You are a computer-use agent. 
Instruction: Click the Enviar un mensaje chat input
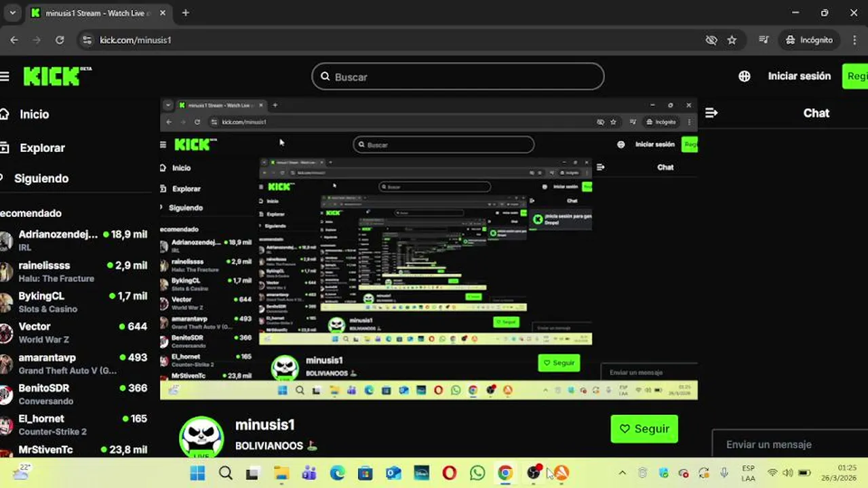[x=790, y=445]
